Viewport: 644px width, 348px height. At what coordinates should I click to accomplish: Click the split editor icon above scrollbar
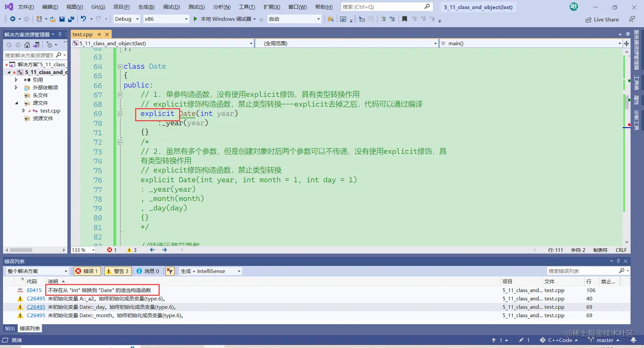627,43
